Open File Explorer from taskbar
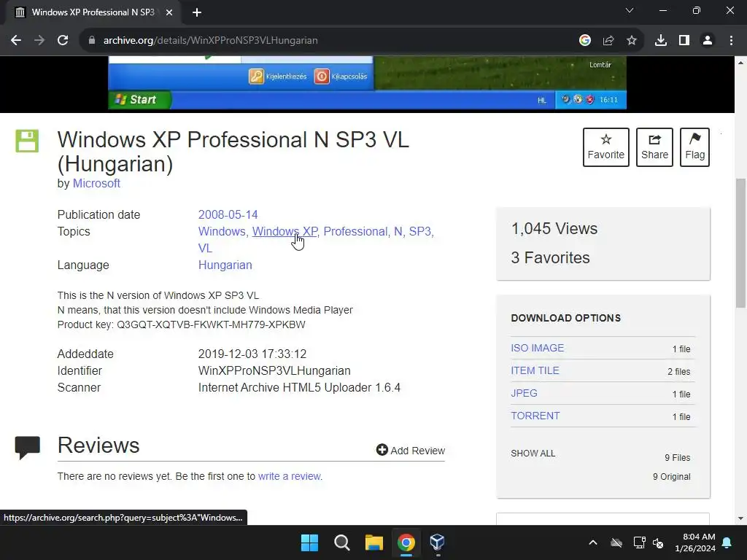The height and width of the screenshot is (560, 747). pos(374,542)
